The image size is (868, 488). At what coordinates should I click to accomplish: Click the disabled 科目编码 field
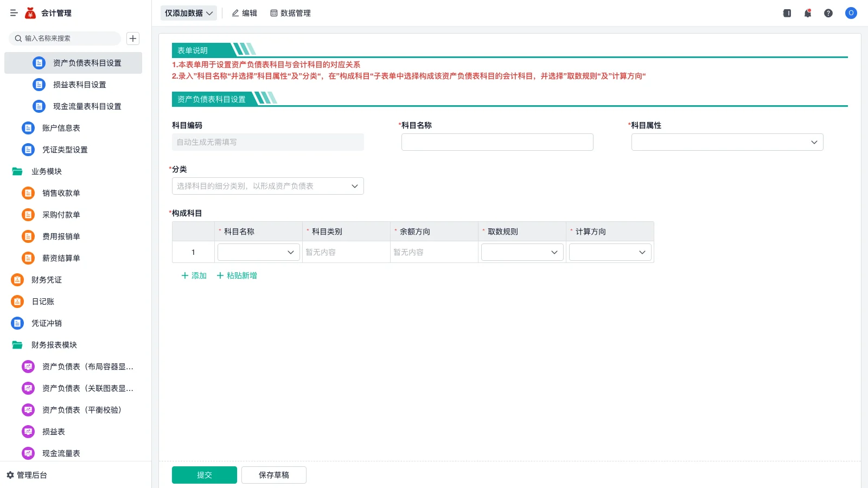pyautogui.click(x=268, y=142)
